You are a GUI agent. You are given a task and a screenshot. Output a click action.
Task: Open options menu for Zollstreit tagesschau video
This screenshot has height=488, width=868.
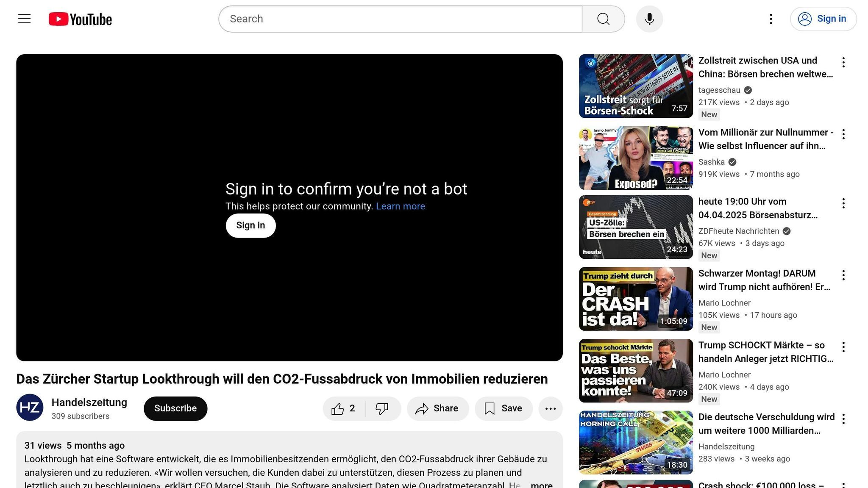[843, 62]
